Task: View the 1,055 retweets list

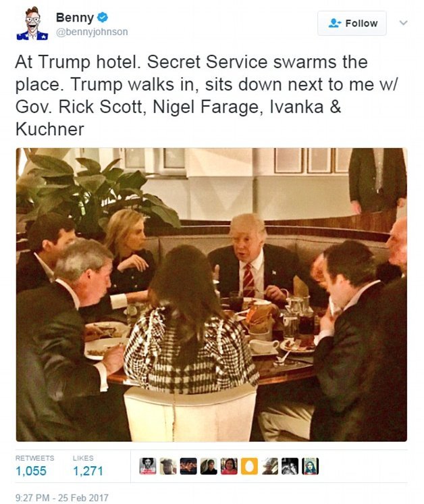Action: 34,465
